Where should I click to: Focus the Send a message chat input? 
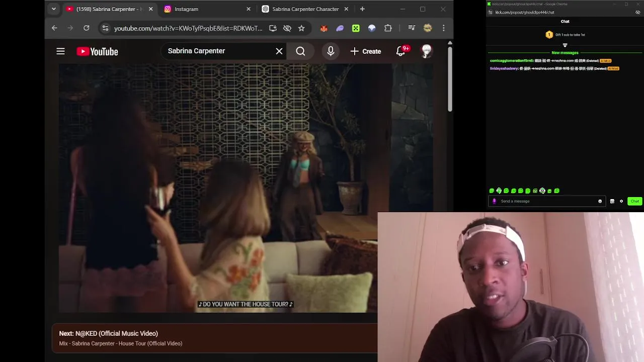tap(547, 201)
